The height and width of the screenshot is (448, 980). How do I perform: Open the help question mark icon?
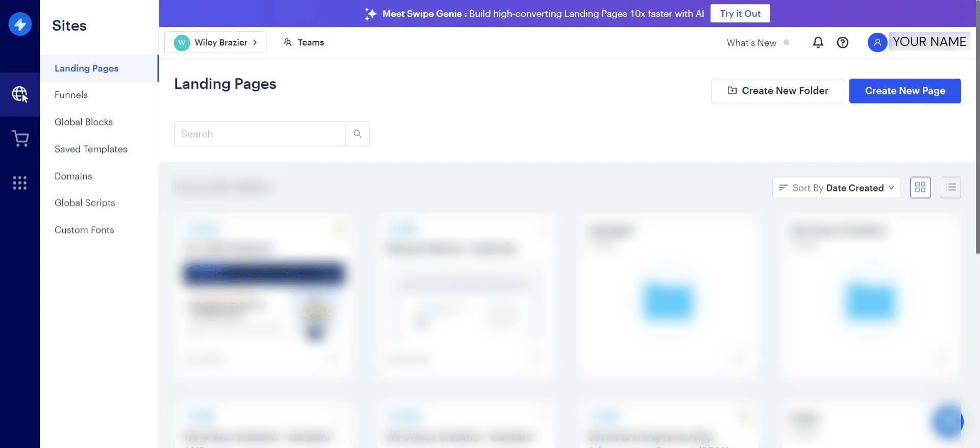click(843, 42)
